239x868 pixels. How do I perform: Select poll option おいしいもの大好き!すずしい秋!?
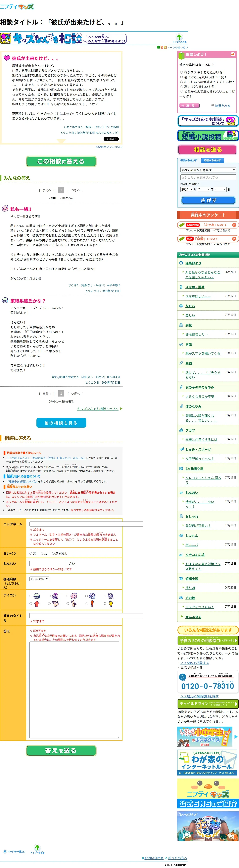point(181,82)
